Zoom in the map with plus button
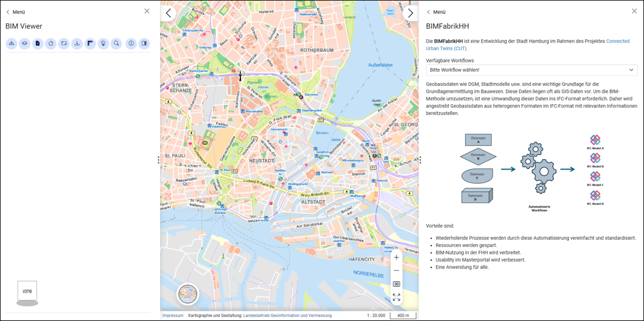The image size is (644, 321). tap(396, 257)
